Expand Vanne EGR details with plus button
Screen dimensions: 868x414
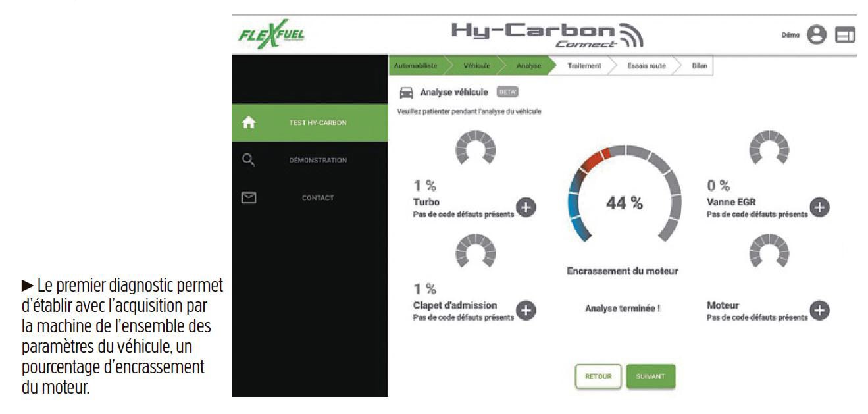tap(819, 207)
